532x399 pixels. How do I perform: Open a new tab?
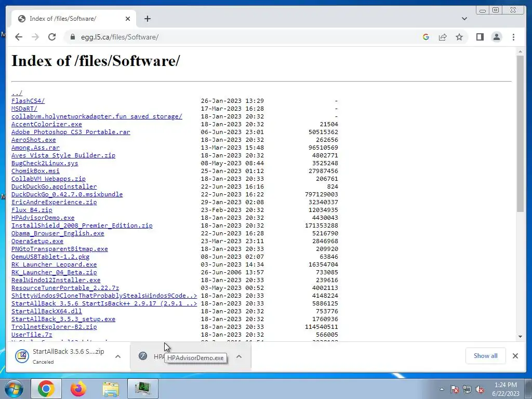coord(147,19)
